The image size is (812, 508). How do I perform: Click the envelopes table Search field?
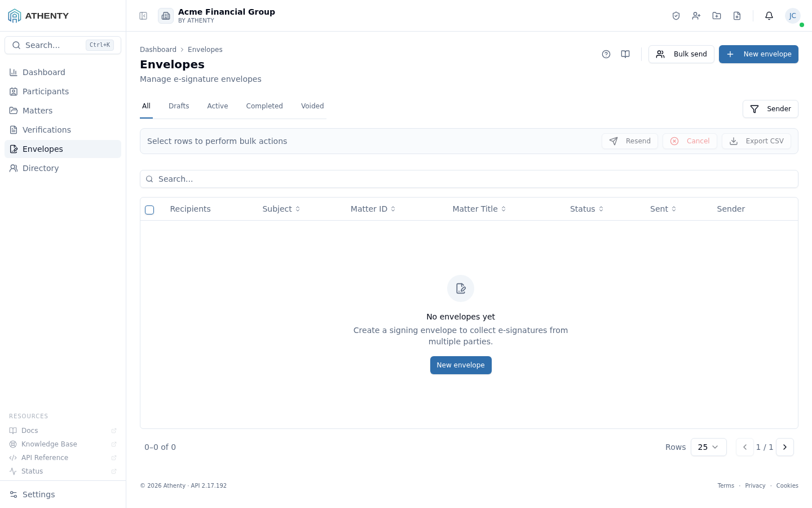click(469, 179)
